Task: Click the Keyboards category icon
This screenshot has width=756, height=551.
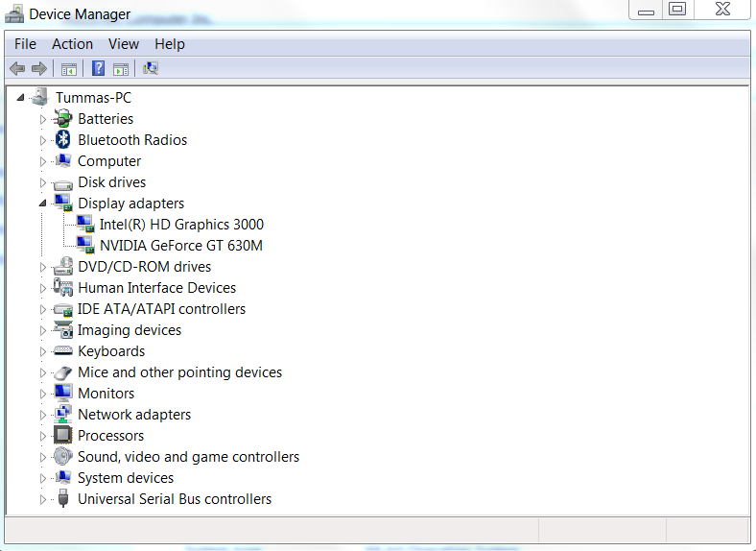Action: point(62,351)
